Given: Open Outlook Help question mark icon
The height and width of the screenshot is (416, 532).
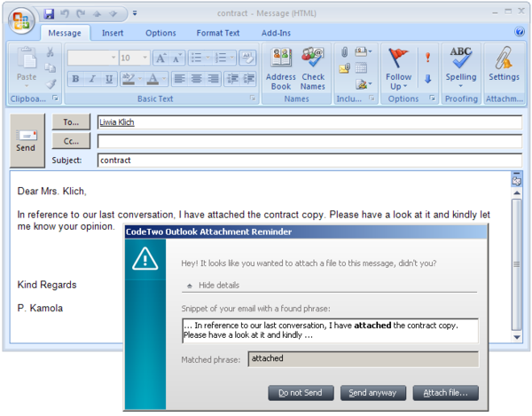Looking at the screenshot, I should (519, 32).
